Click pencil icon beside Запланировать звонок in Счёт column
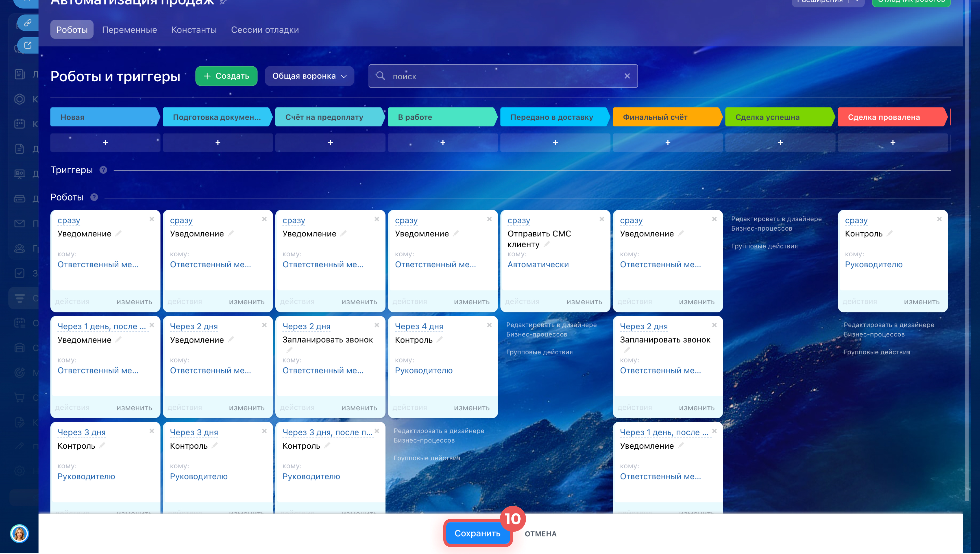Image resolution: width=980 pixels, height=554 pixels. pyautogui.click(x=290, y=350)
